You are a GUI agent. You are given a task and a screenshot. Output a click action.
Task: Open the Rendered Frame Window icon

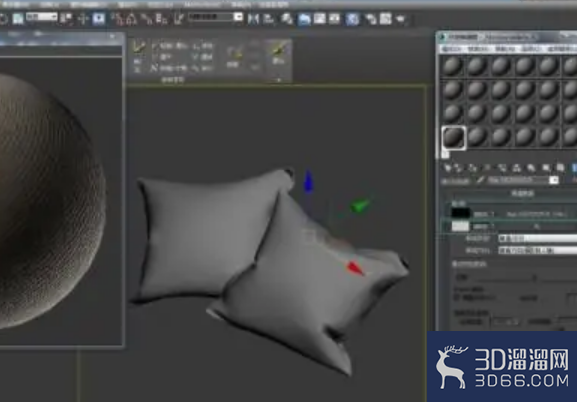click(386, 18)
